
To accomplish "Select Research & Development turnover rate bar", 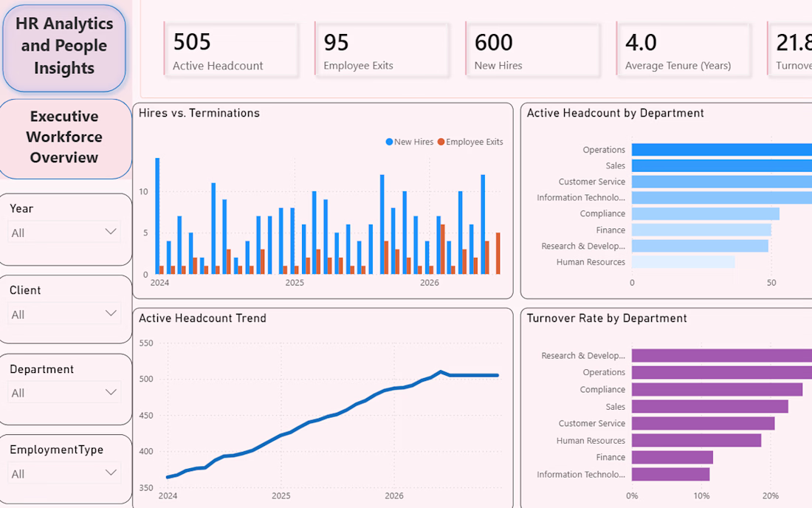I will pyautogui.click(x=722, y=355).
